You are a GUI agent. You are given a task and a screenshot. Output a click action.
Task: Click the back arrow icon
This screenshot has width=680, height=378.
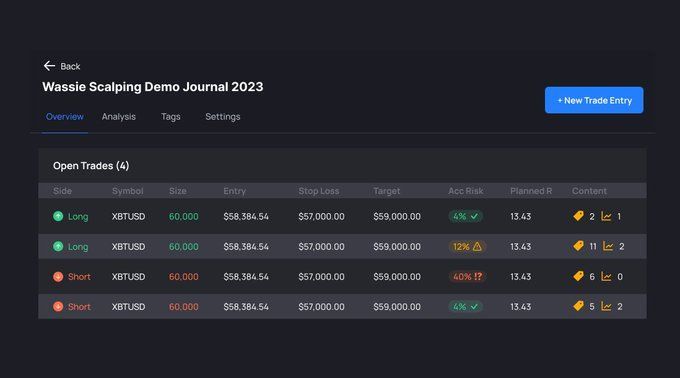[x=49, y=66]
